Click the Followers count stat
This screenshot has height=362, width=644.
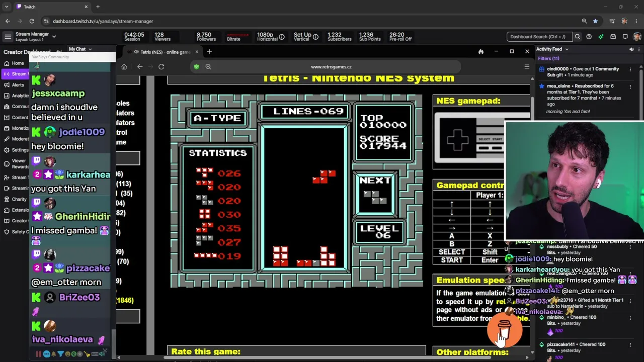206,37
